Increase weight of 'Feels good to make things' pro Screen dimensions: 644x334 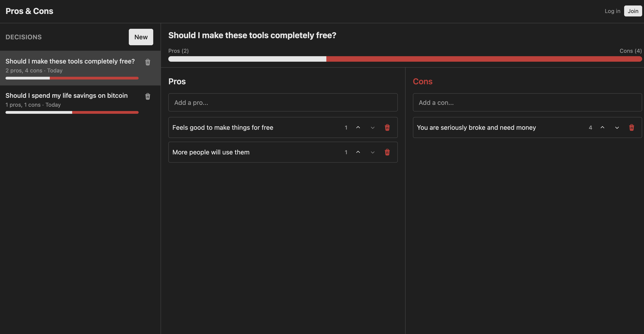[358, 127]
